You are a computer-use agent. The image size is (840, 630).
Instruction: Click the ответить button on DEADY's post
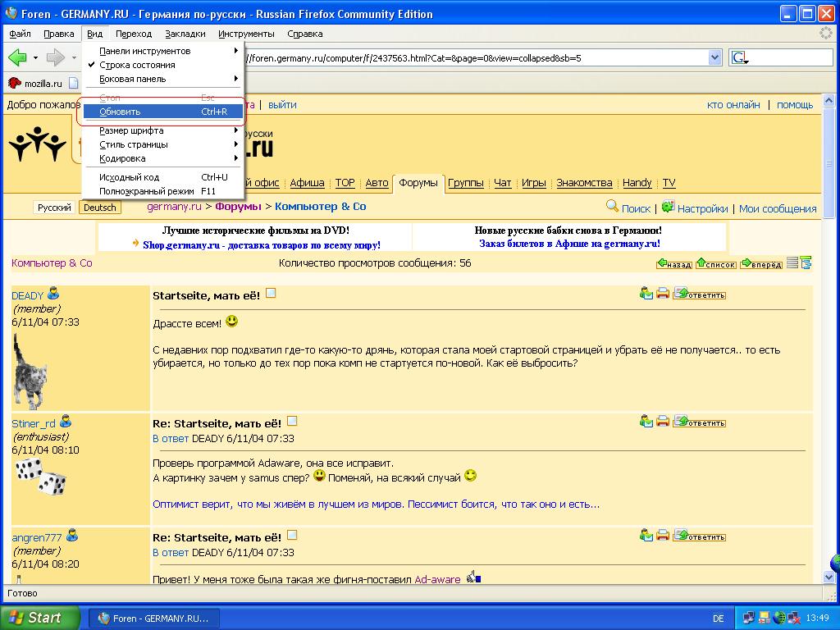click(x=700, y=294)
